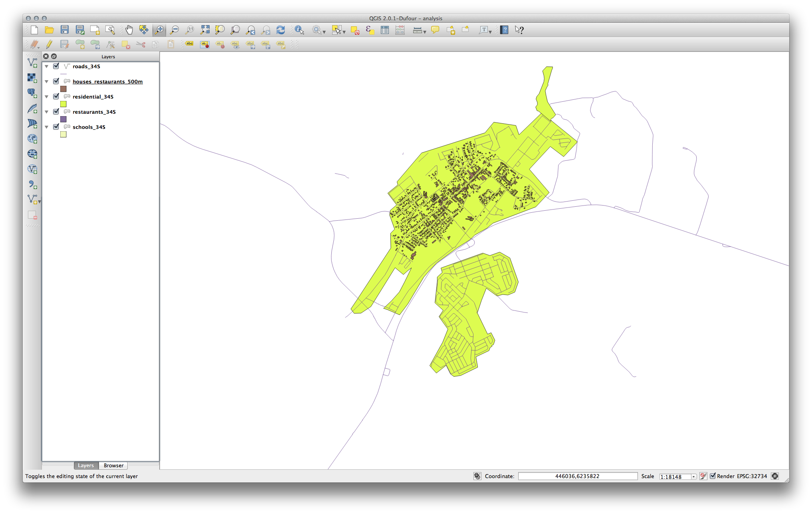Click the residential_34S yellow-green color swatch

63,104
